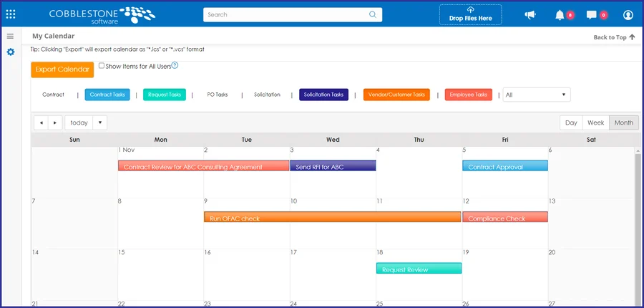Image resolution: width=644 pixels, height=308 pixels.
Task: Go to next month arrow
Action: pos(55,122)
